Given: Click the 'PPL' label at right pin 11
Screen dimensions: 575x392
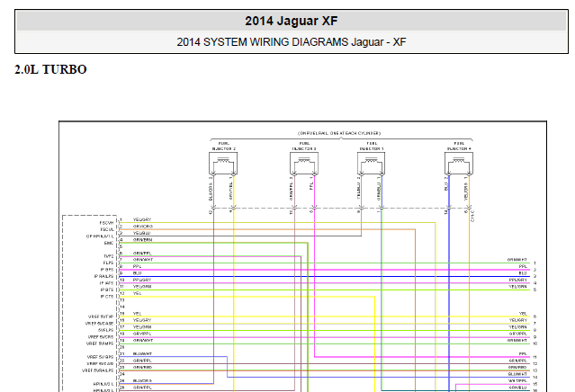Looking at the screenshot, I should (524, 354).
